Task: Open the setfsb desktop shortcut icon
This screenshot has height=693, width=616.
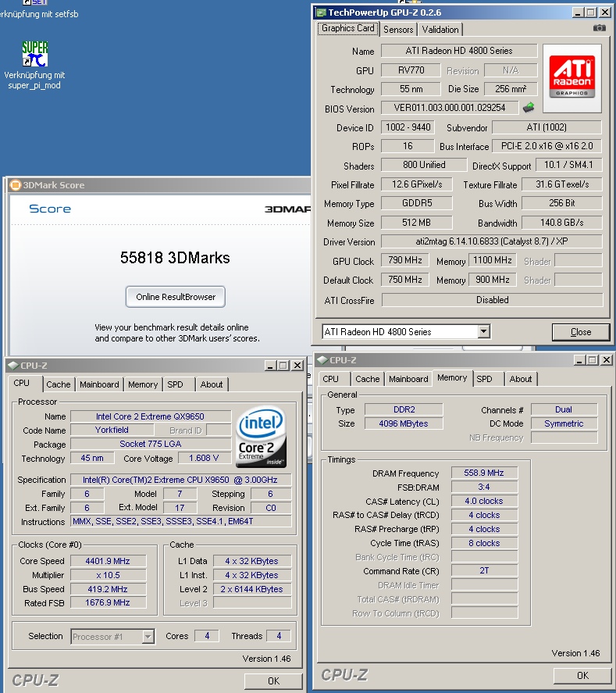Action: pyautogui.click(x=35, y=2)
